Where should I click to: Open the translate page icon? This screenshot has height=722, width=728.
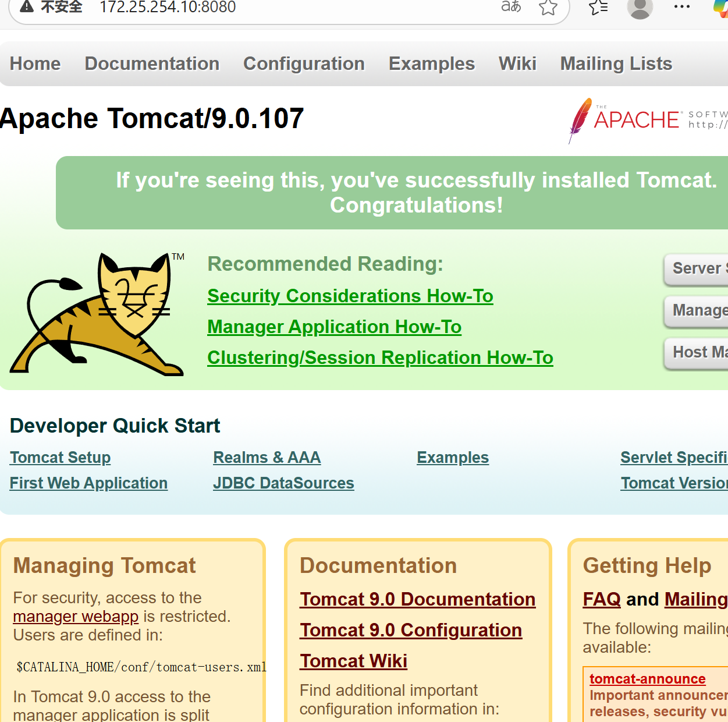pyautogui.click(x=511, y=7)
